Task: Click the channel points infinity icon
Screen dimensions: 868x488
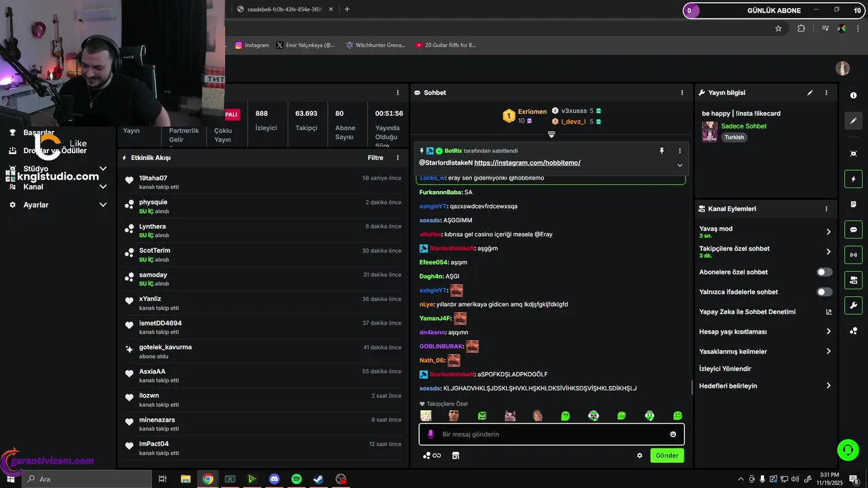Action: [432, 455]
